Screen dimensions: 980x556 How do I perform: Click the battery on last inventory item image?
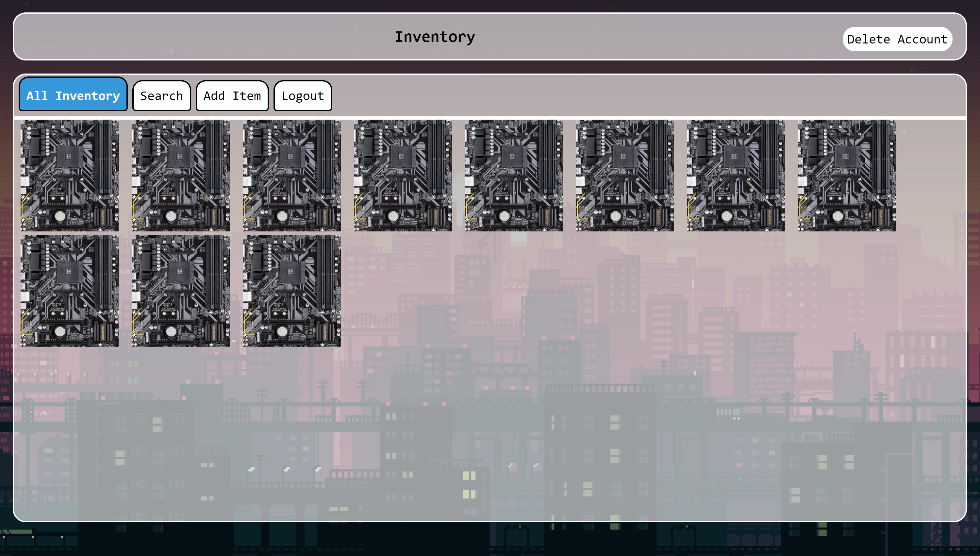[x=282, y=331]
